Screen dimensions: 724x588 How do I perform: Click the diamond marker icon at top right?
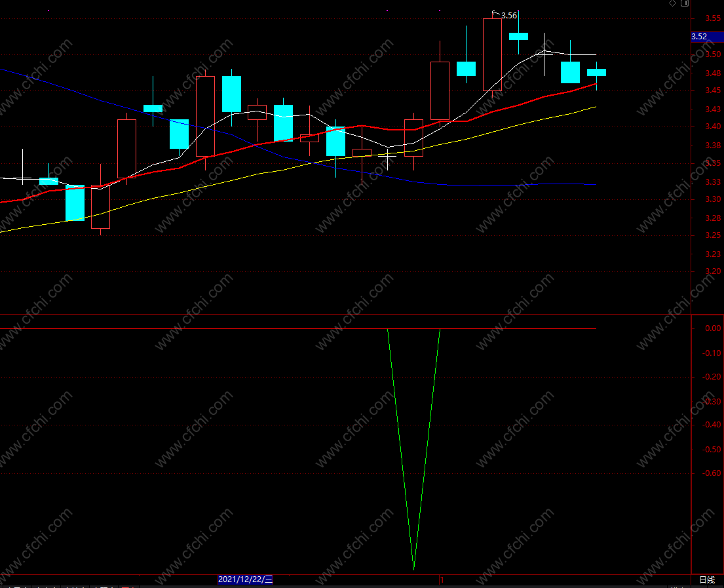click(672, 3)
